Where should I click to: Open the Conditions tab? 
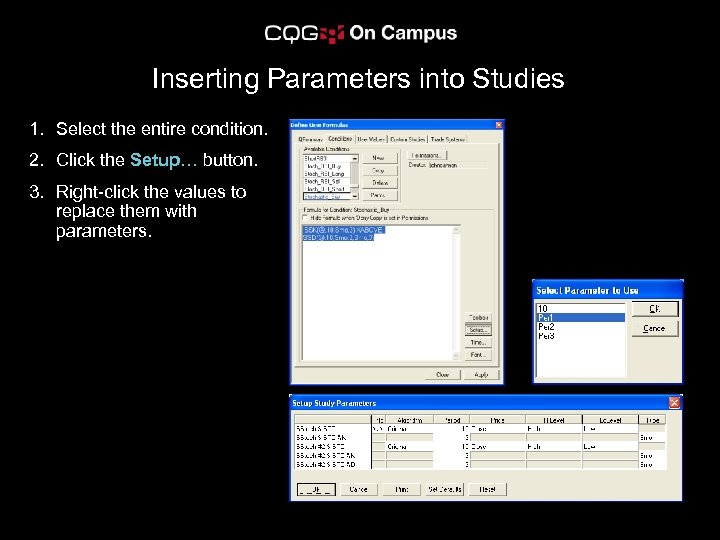point(340,139)
